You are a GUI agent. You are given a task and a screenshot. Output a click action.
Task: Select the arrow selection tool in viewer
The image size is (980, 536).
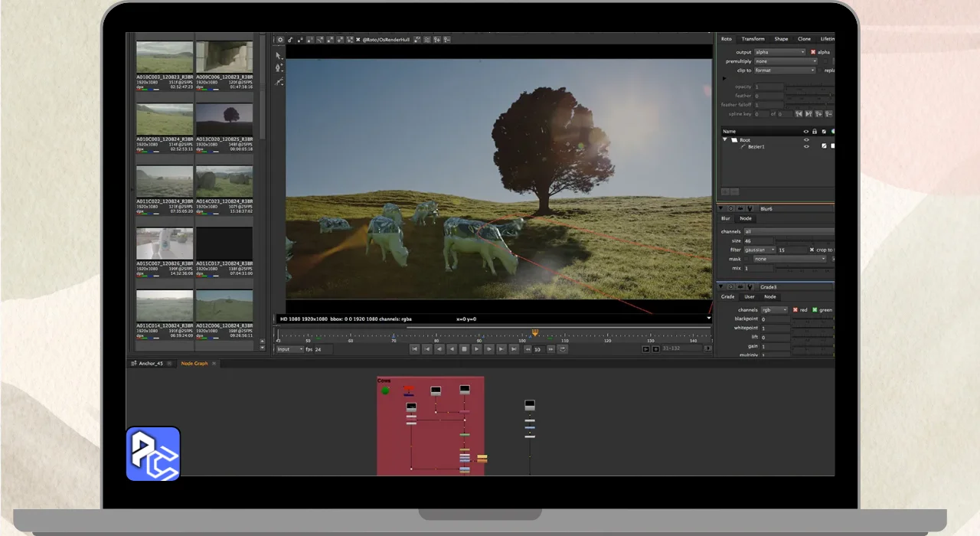(279, 55)
